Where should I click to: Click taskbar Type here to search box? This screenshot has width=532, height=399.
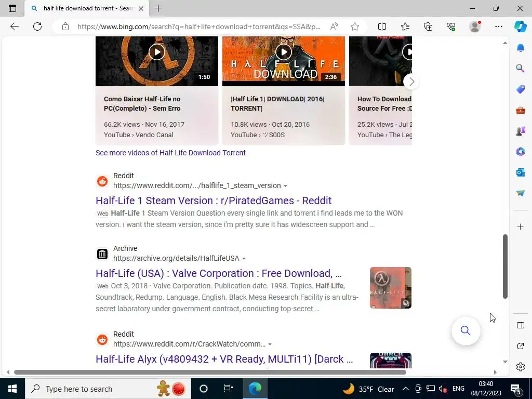pyautogui.click(x=108, y=389)
